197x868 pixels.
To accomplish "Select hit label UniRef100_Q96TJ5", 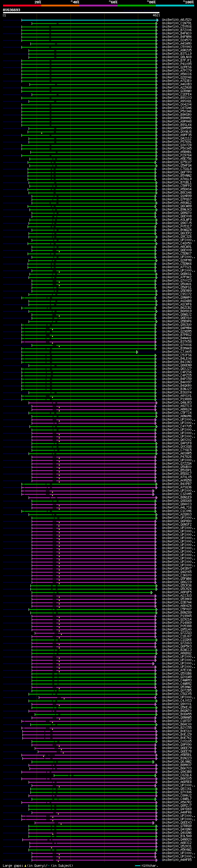I will pos(177,223).
